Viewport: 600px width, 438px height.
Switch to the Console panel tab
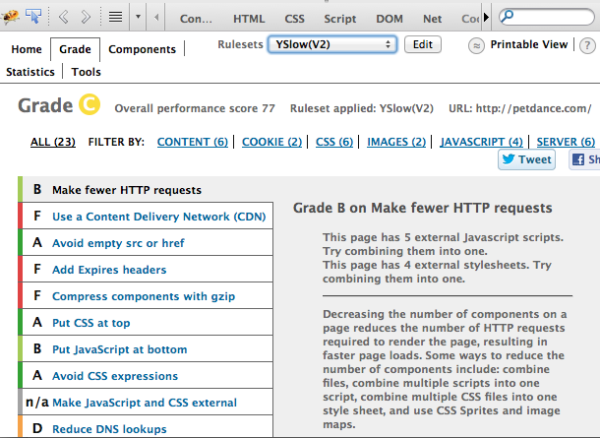click(196, 19)
